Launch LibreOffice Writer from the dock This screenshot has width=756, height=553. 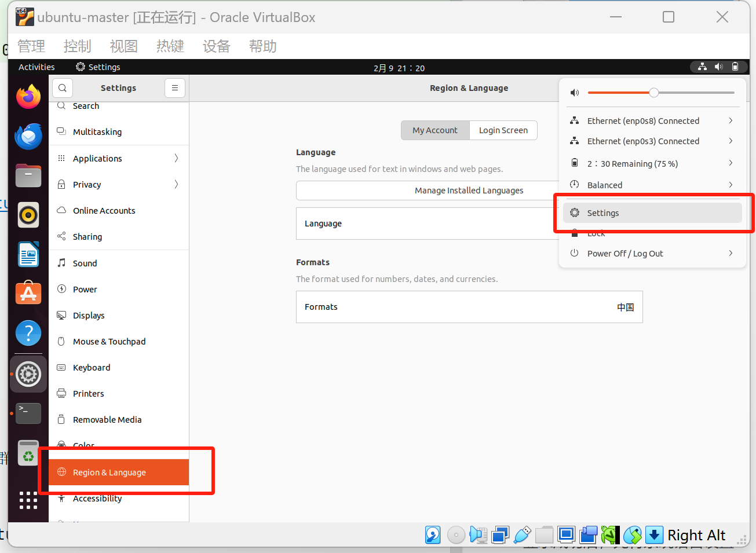click(x=28, y=254)
